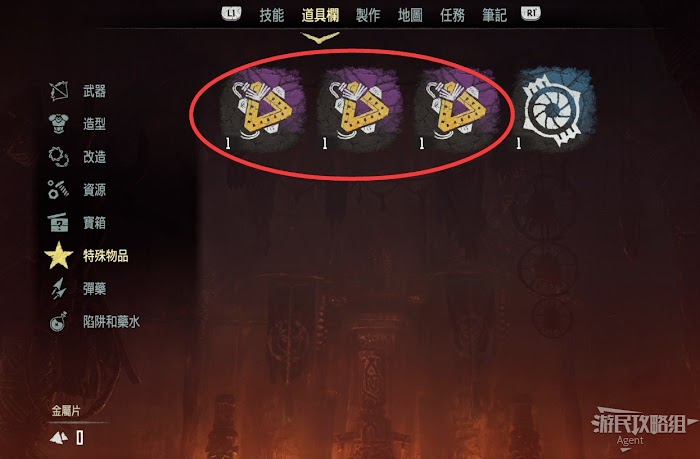Select the third purple triangular item
The height and width of the screenshot is (459, 700).
(x=457, y=108)
